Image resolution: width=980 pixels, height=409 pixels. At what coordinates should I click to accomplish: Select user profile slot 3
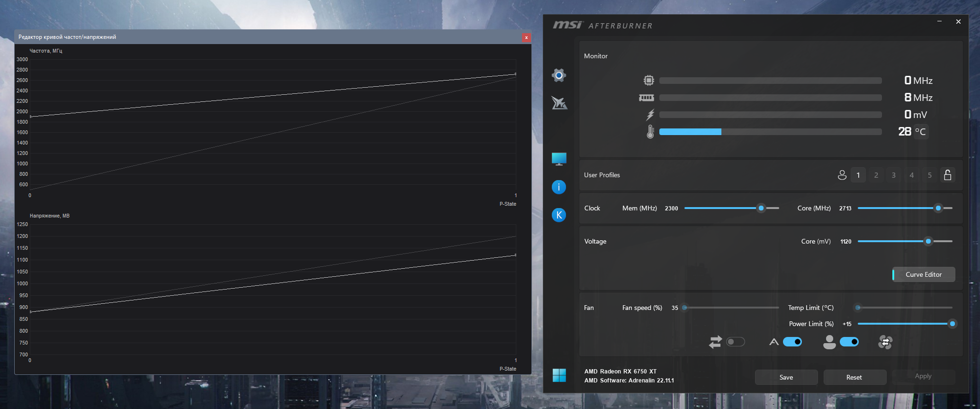pyautogui.click(x=894, y=175)
